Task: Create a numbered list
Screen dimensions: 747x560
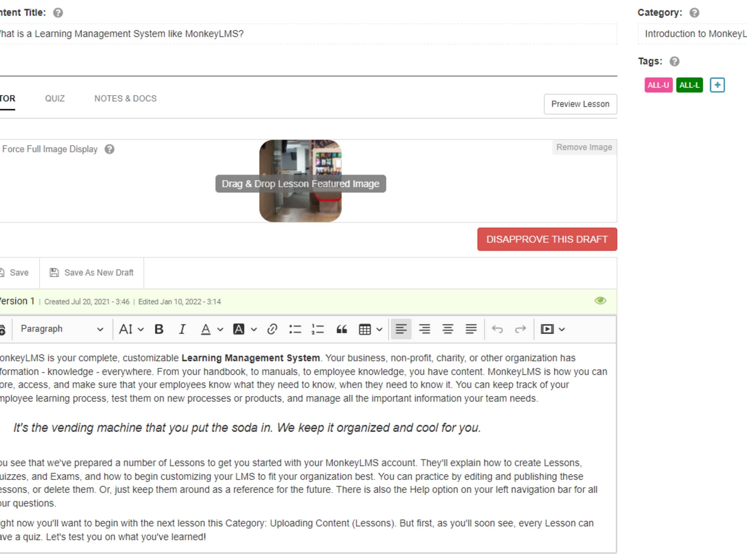Action: pos(318,329)
